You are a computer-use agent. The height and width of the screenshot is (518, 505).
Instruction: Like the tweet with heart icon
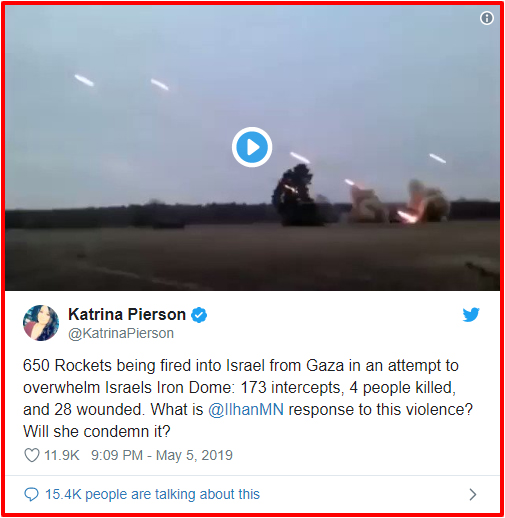pyautogui.click(x=32, y=455)
